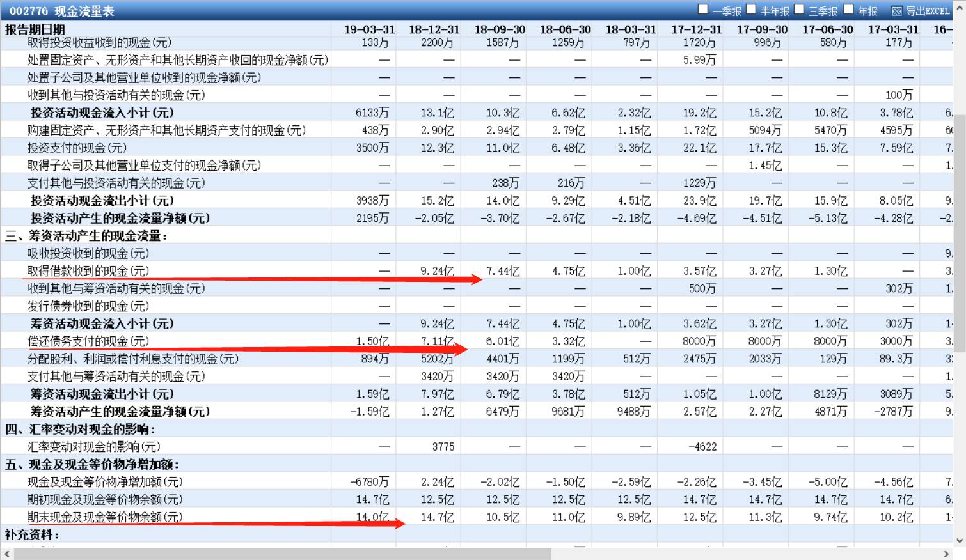Select row 筹资活动现金流入小计(元)
The width and height of the screenshot is (966, 560).
(477, 323)
